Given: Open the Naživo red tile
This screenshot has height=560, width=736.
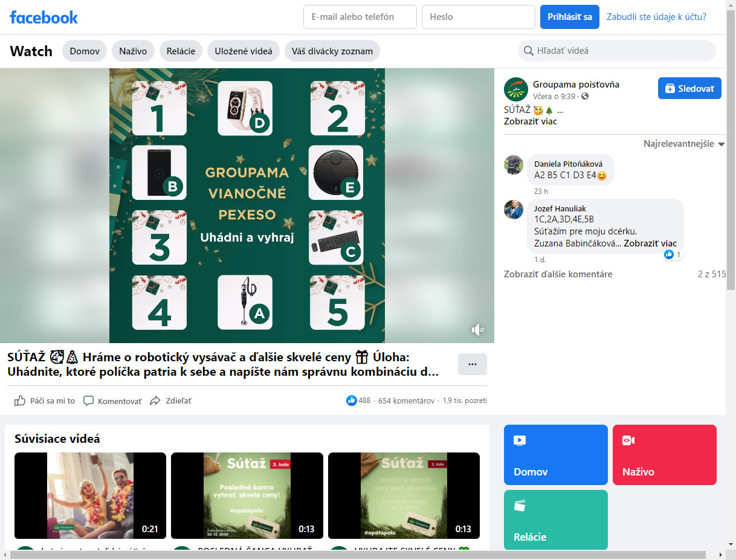Looking at the screenshot, I should click(x=665, y=455).
